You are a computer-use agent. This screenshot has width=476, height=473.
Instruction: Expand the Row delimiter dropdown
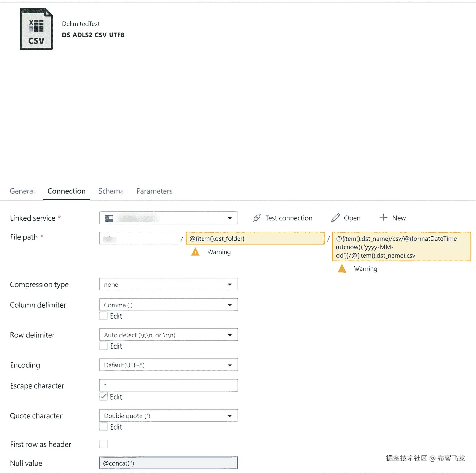tap(168, 335)
